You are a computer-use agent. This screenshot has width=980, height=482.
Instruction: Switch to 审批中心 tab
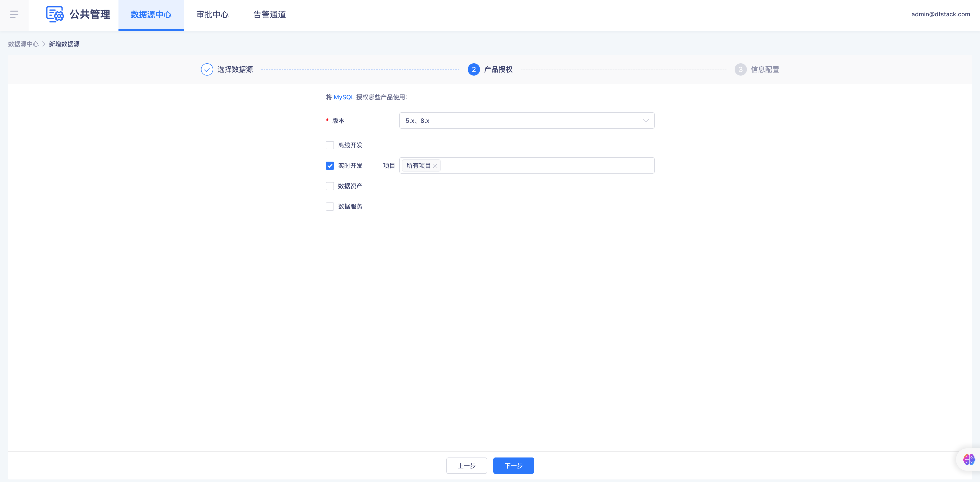[x=212, y=15]
